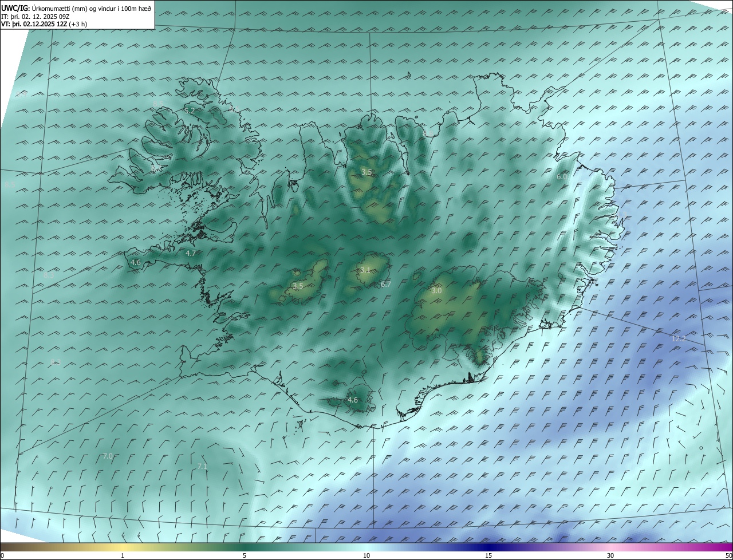Click the 3.5 value on the northern peninsula
Screen dimensions: 733x560
(366, 172)
